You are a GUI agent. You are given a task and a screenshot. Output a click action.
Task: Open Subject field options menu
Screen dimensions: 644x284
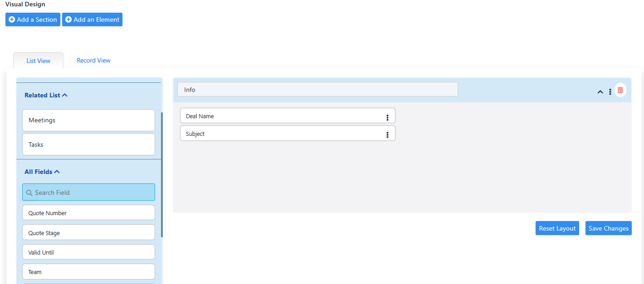point(387,135)
